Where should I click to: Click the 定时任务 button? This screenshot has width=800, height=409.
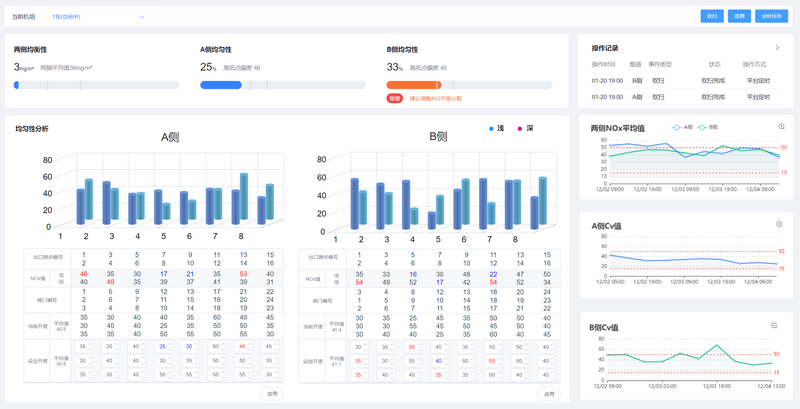point(771,17)
